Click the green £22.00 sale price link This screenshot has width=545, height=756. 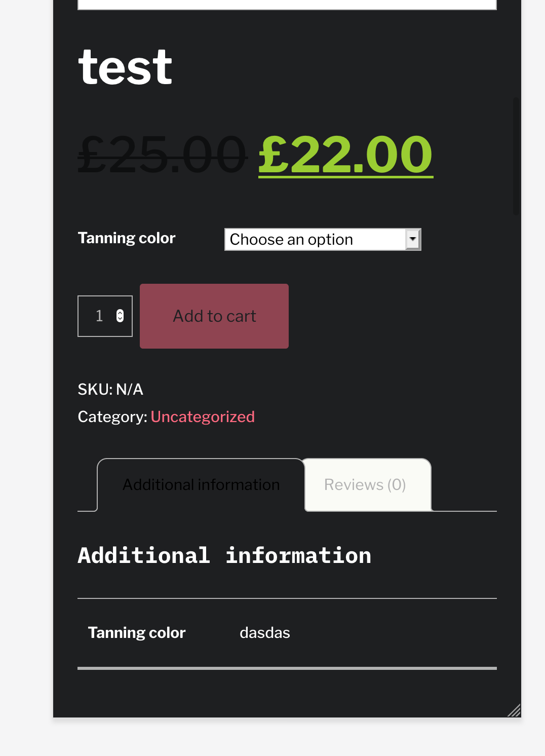[x=345, y=155]
